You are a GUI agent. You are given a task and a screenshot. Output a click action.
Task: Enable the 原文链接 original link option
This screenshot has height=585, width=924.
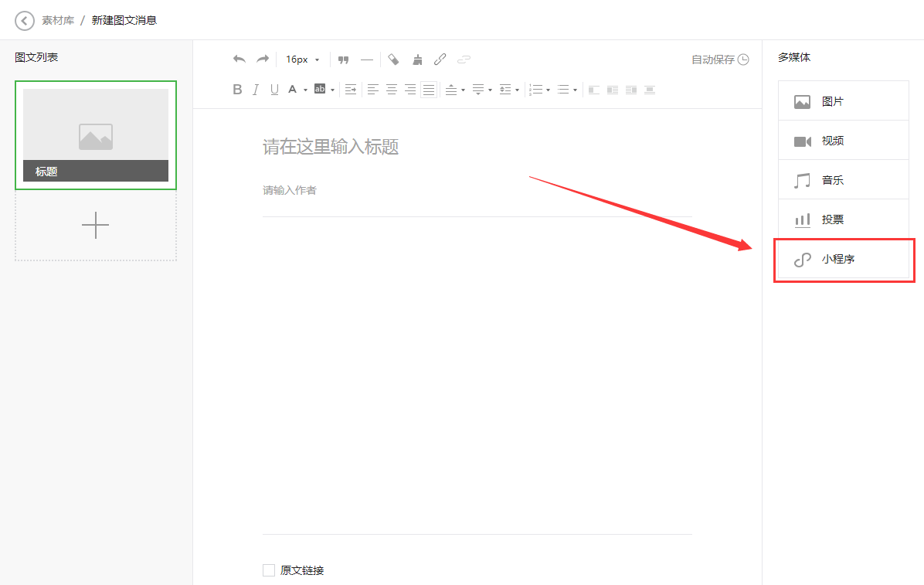tap(269, 570)
